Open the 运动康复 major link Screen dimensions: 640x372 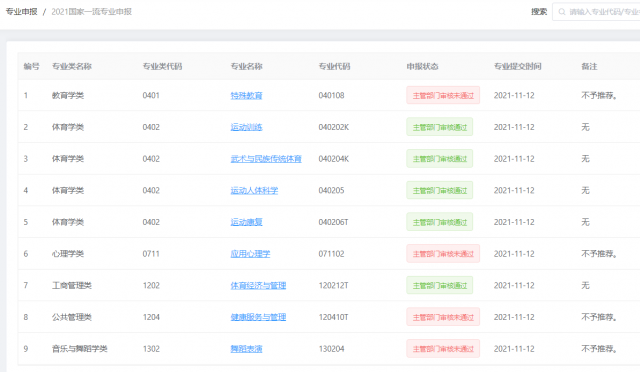[x=246, y=222]
